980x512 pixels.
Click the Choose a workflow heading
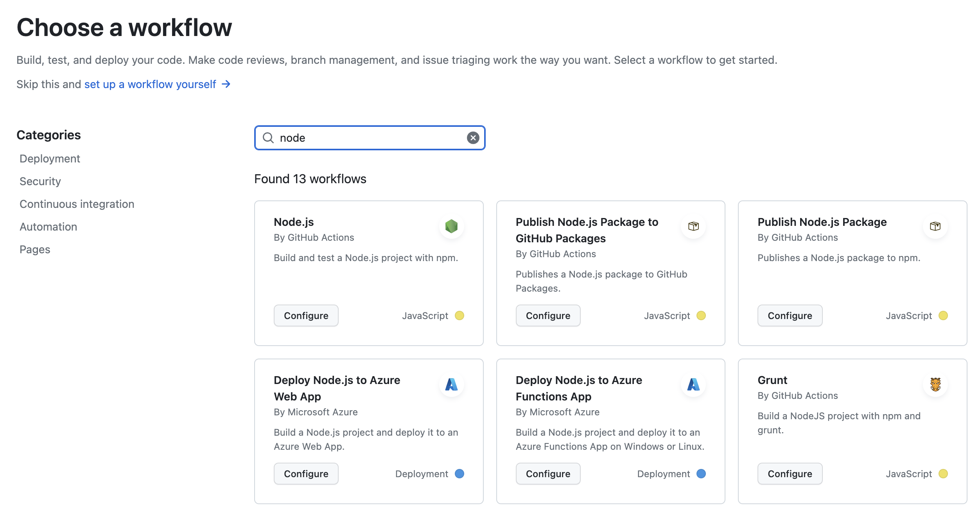click(124, 27)
